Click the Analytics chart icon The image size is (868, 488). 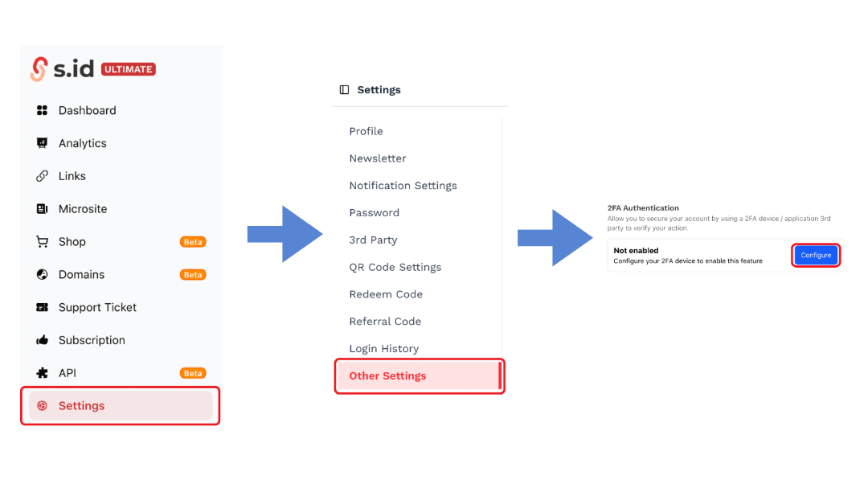(43, 143)
